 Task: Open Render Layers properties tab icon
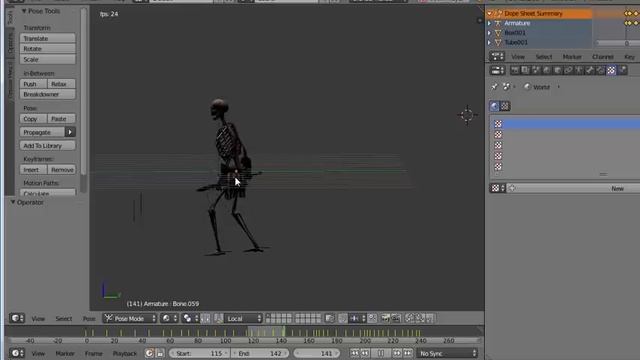pyautogui.click(x=525, y=70)
